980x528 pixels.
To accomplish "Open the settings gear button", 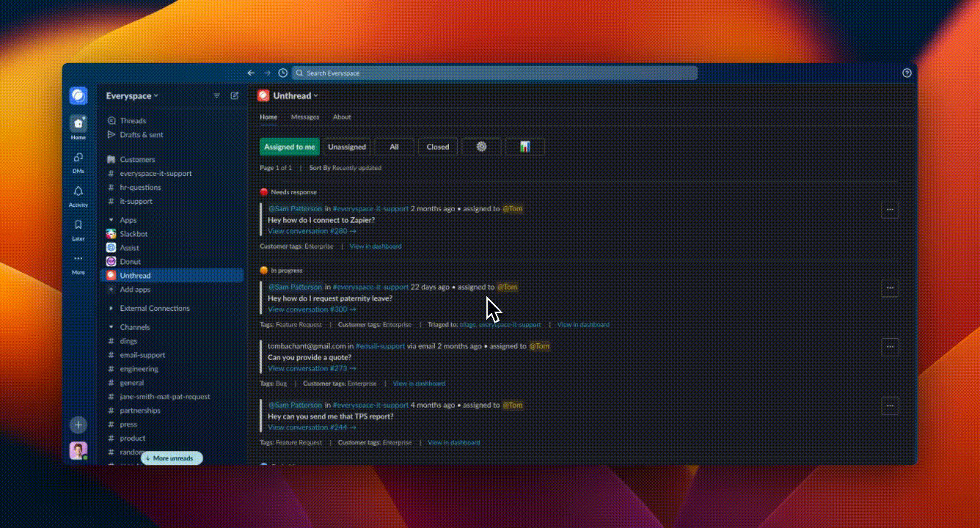I will click(x=481, y=147).
